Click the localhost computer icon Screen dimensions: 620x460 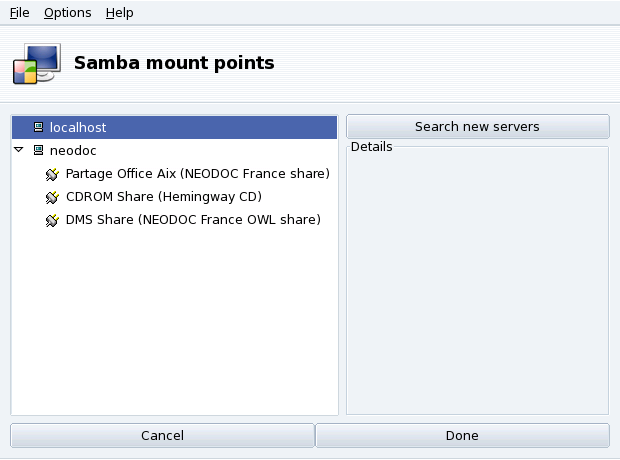pos(38,127)
